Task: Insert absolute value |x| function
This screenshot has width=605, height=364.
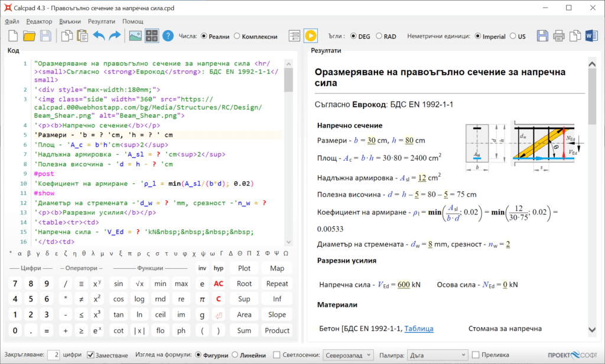Action: (x=139, y=331)
